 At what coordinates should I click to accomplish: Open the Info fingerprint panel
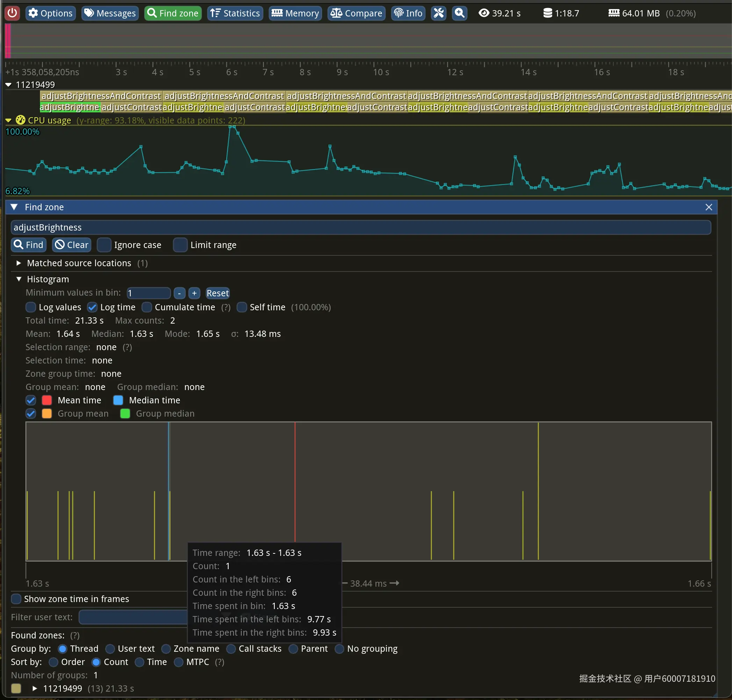408,13
